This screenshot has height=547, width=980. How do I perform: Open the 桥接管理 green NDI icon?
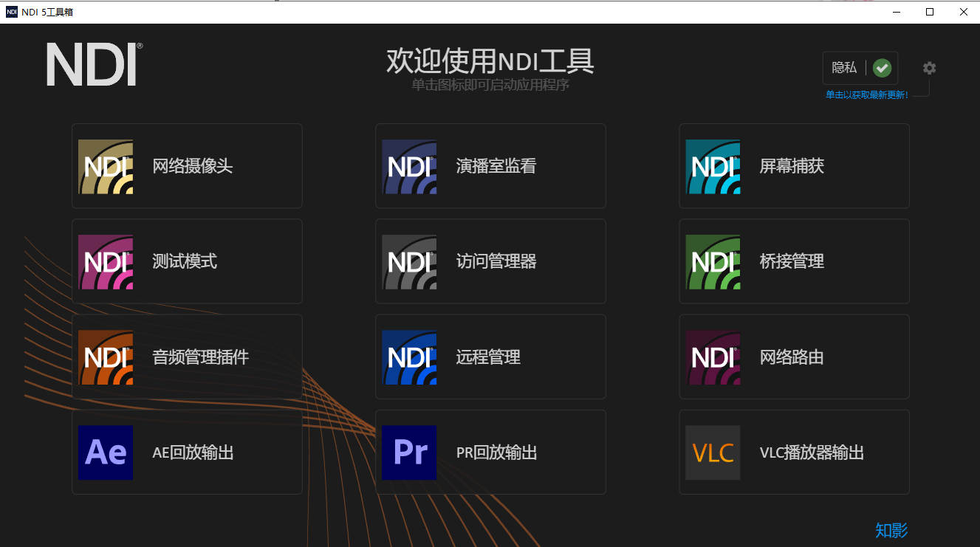click(713, 262)
